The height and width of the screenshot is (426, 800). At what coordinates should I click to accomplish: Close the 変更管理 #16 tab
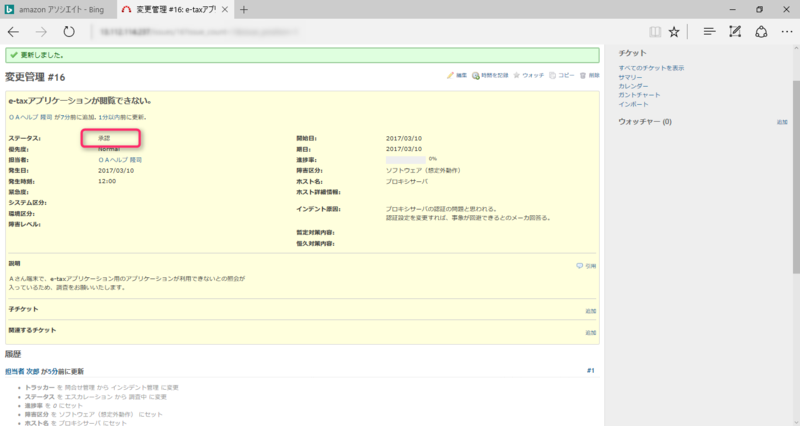click(x=224, y=10)
